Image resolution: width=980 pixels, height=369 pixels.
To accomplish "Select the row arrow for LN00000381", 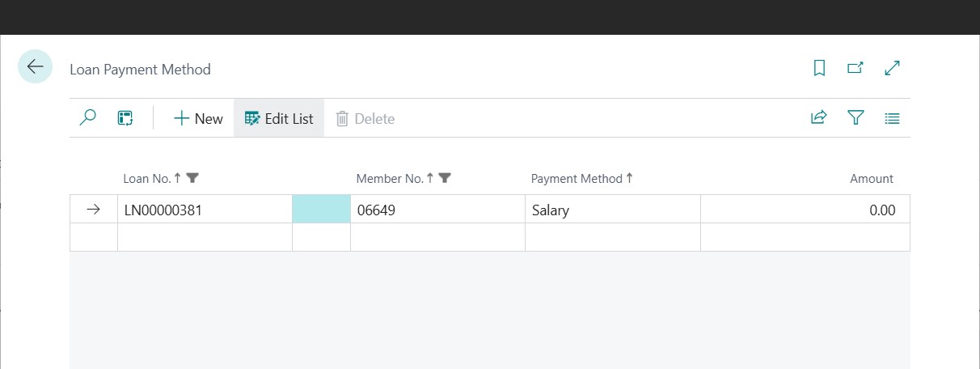I will coord(94,210).
